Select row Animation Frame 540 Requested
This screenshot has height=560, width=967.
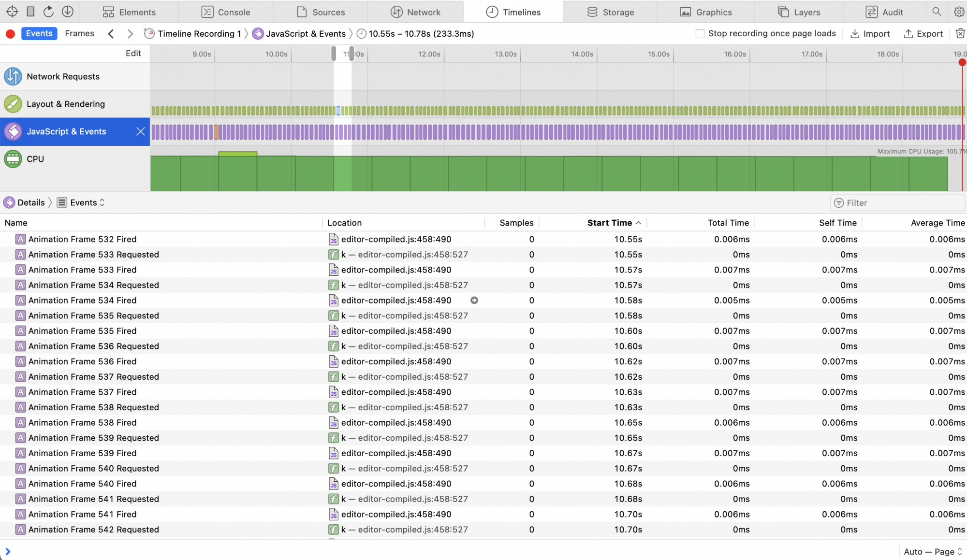pos(483,469)
